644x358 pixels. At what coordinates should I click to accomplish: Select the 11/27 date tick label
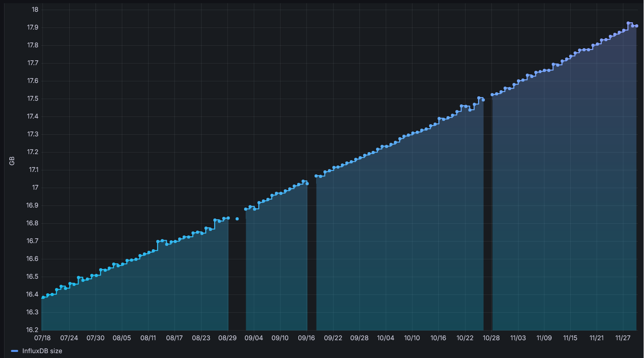click(x=623, y=338)
